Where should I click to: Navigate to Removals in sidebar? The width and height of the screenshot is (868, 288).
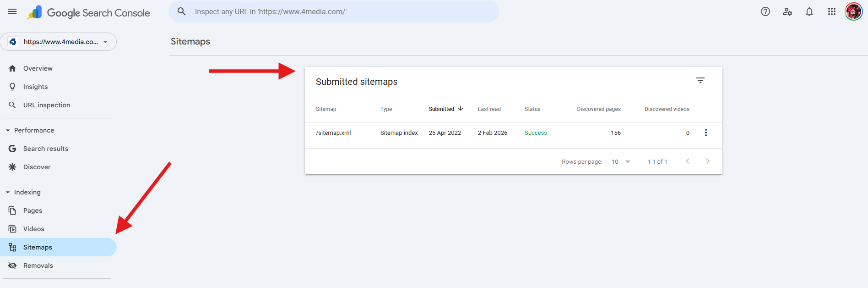[x=38, y=266]
